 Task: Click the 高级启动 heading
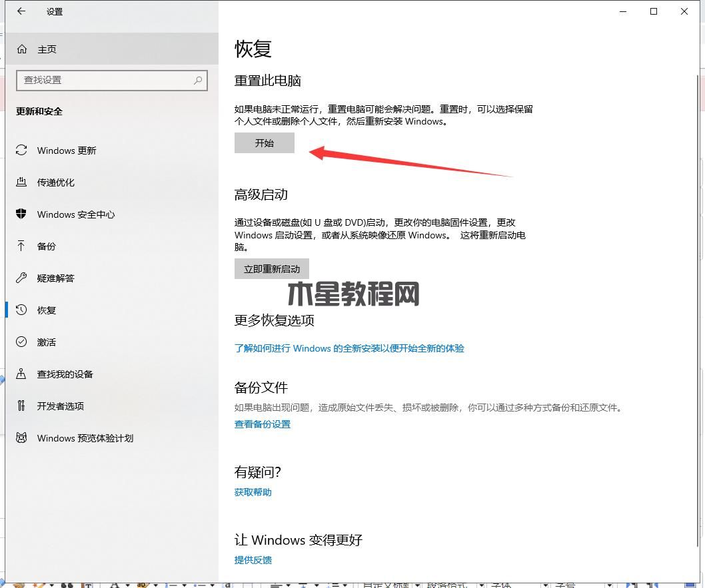[261, 194]
